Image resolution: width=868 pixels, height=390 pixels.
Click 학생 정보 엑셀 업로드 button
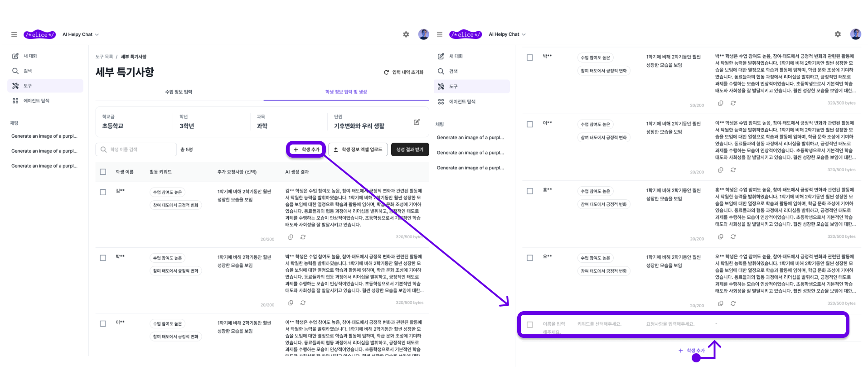[x=358, y=149]
